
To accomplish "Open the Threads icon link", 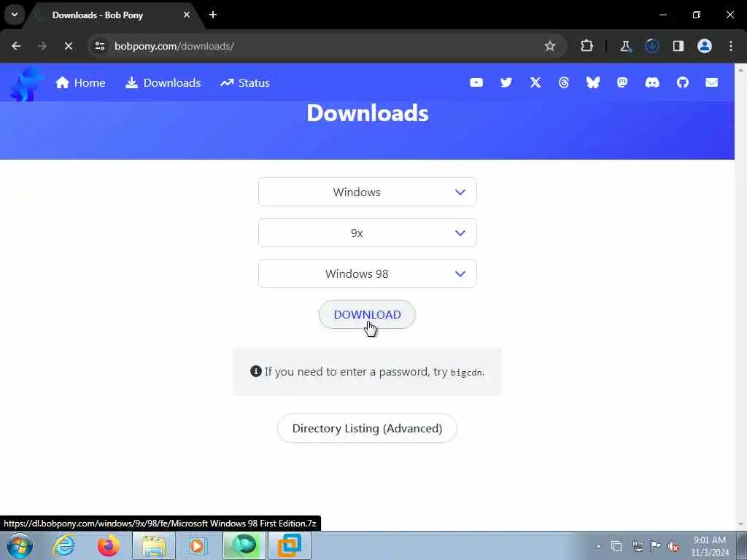I will pos(564,83).
